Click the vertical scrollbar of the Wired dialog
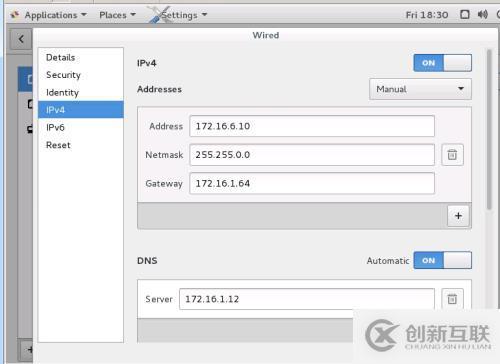500x364 pixels. [x=489, y=129]
